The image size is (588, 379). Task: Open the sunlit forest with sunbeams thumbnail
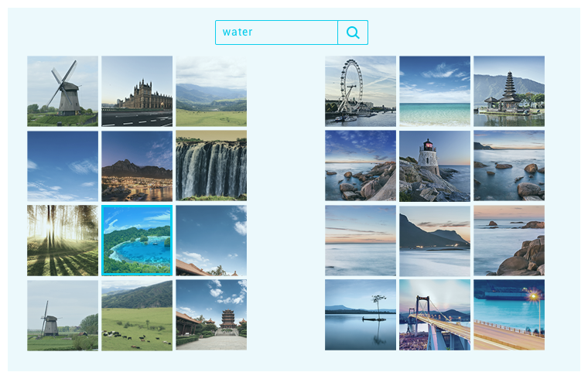click(63, 241)
